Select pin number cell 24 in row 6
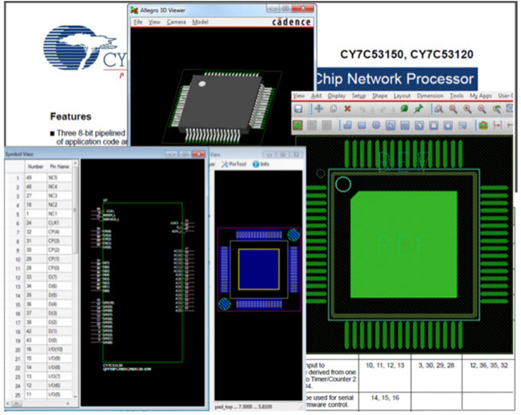The width and height of the screenshot is (521, 415). click(36, 223)
